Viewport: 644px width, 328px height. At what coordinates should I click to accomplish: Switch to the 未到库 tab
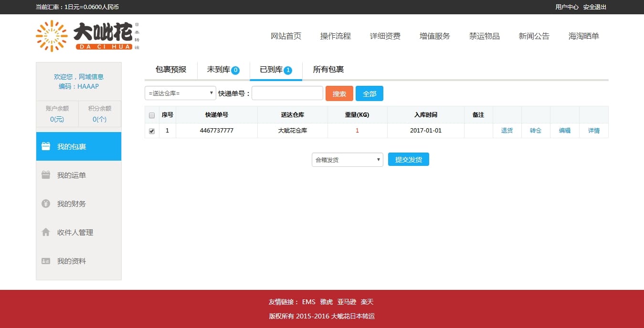[x=223, y=70]
